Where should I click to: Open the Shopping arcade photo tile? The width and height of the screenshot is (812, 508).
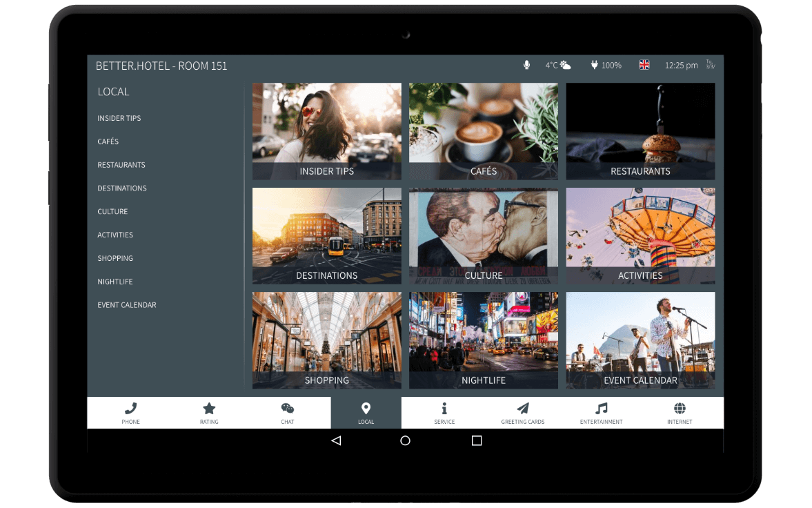click(x=327, y=340)
